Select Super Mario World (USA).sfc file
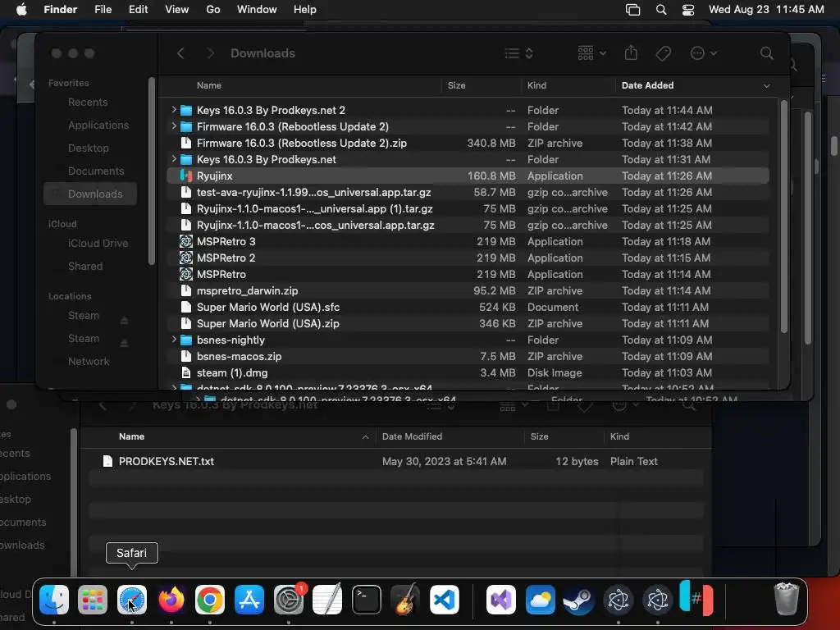 (468, 307)
